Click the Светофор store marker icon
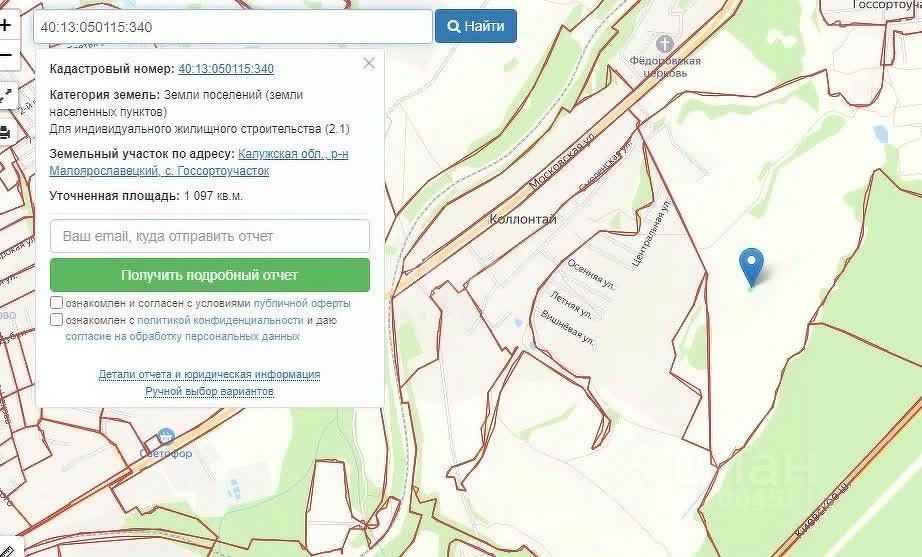Viewport: 922px width, 557px height. [166, 437]
